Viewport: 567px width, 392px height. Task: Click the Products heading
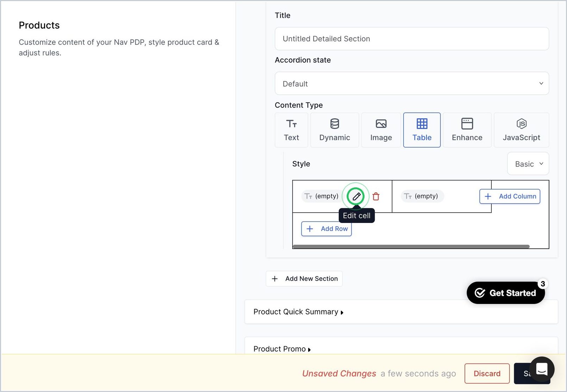pos(39,25)
